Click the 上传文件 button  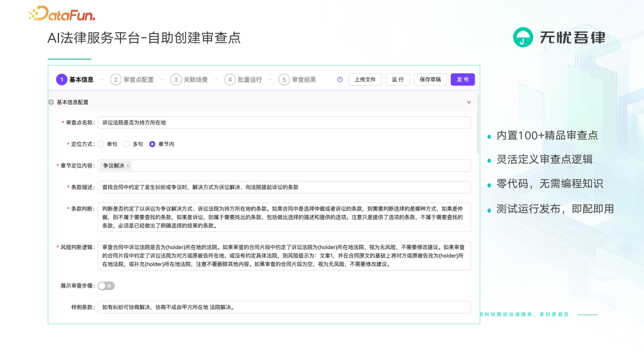[x=365, y=79]
